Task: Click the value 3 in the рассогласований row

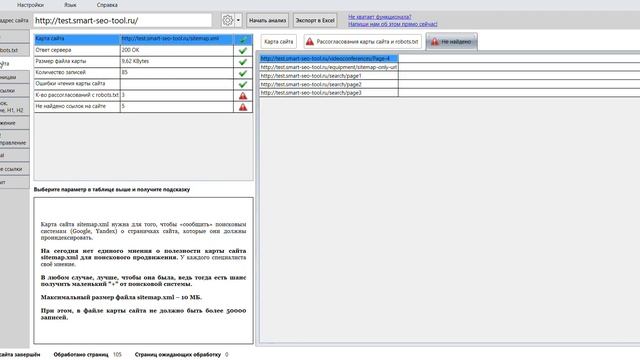Action: (x=177, y=95)
